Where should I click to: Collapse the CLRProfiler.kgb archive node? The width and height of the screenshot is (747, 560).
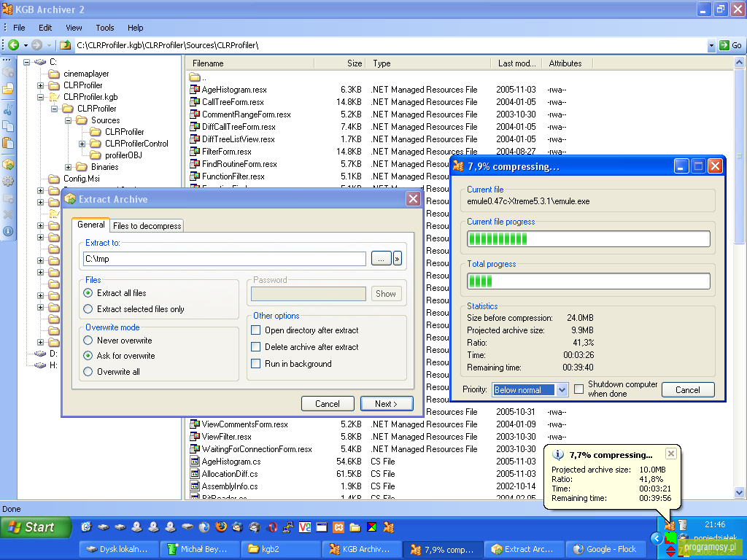(41, 97)
